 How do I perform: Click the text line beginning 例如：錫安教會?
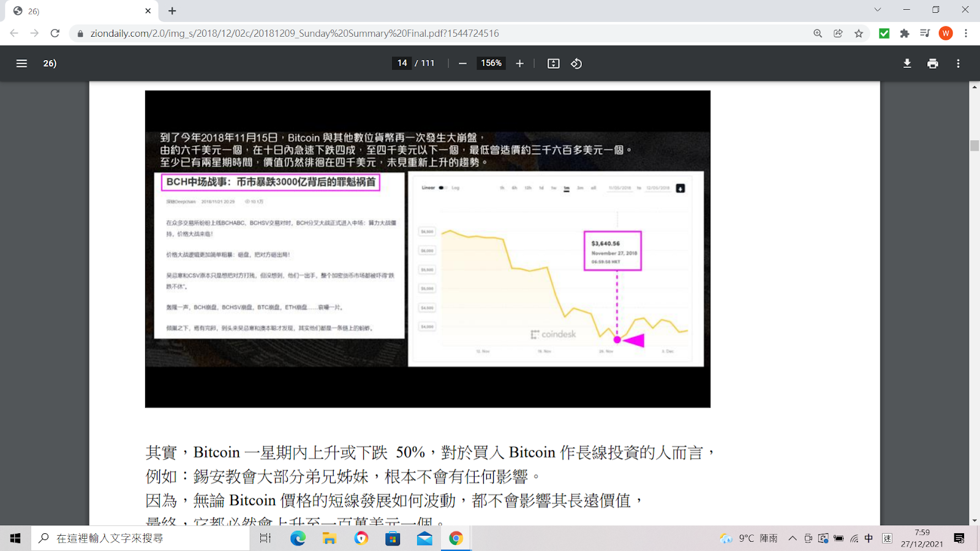pyautogui.click(x=344, y=476)
